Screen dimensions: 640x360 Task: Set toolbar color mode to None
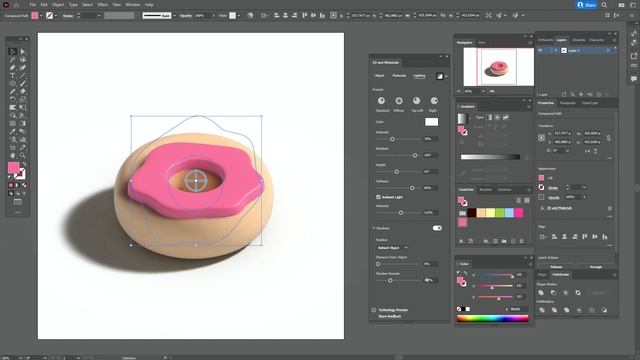coord(24,185)
